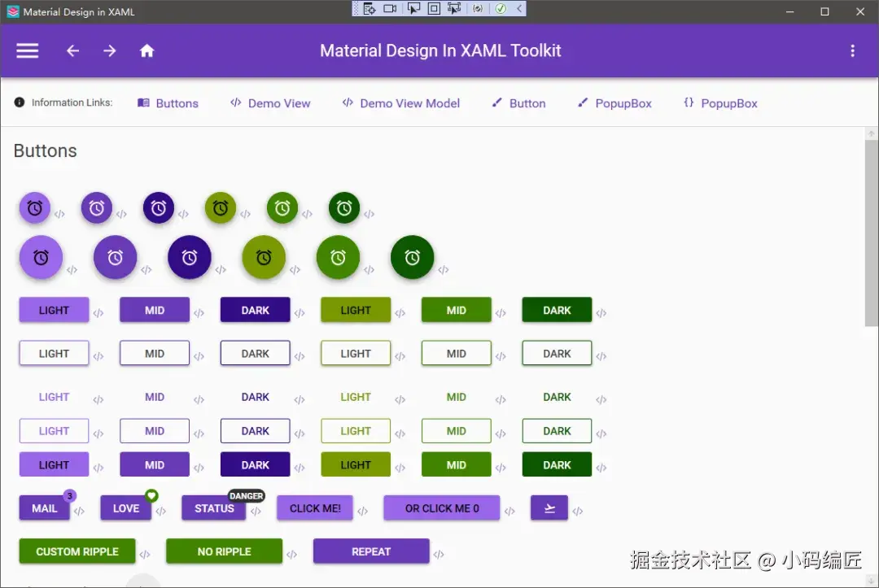Click the LOVE button
The width and height of the screenshot is (879, 588).
tap(125, 508)
